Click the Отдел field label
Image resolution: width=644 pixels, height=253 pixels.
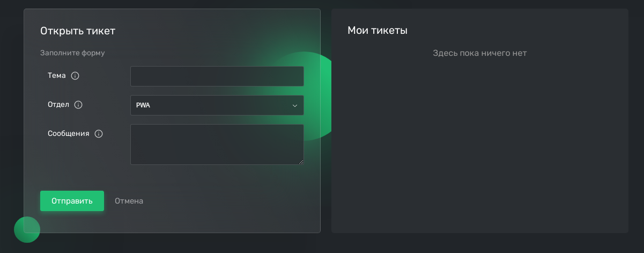[x=58, y=105]
